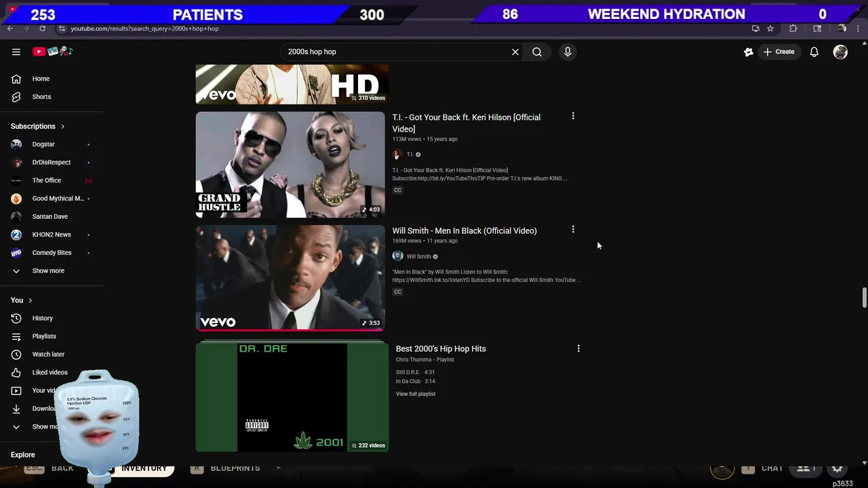
Task: Play the T.I. Got Your Back thumbnail
Action: [x=290, y=165]
